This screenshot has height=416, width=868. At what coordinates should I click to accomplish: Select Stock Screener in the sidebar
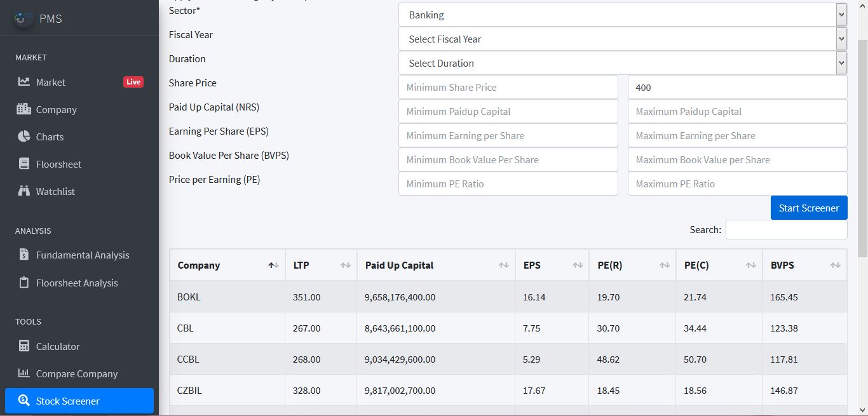[x=79, y=401]
